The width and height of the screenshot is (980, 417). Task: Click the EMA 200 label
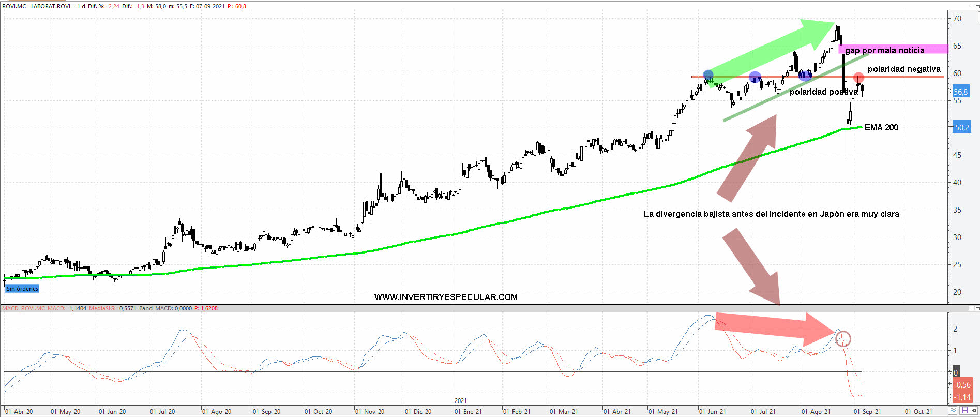click(x=881, y=127)
